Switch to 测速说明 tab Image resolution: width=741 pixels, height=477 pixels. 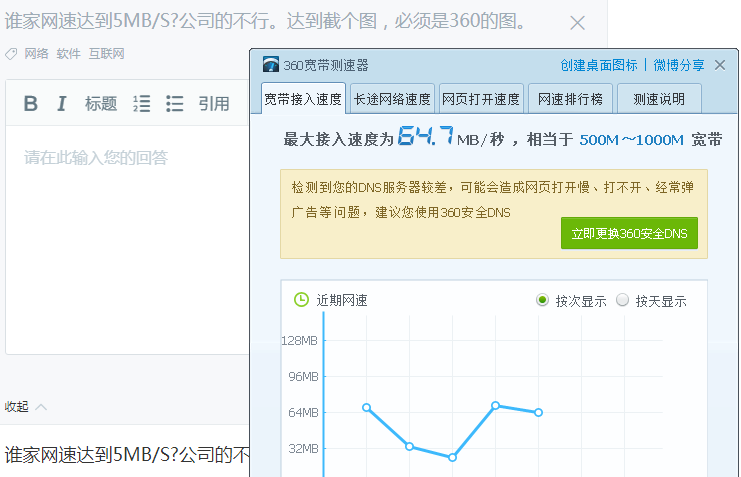(x=659, y=99)
